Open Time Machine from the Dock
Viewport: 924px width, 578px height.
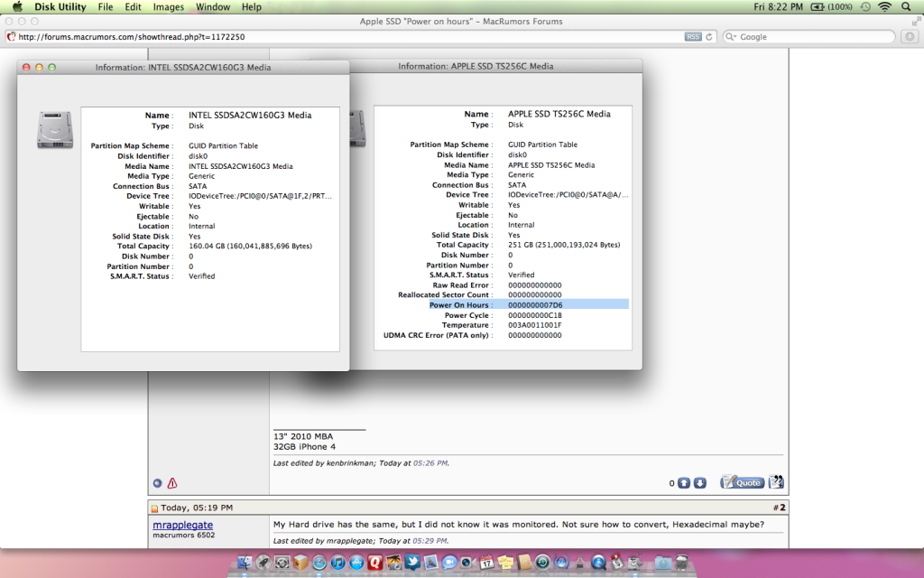coord(542,563)
